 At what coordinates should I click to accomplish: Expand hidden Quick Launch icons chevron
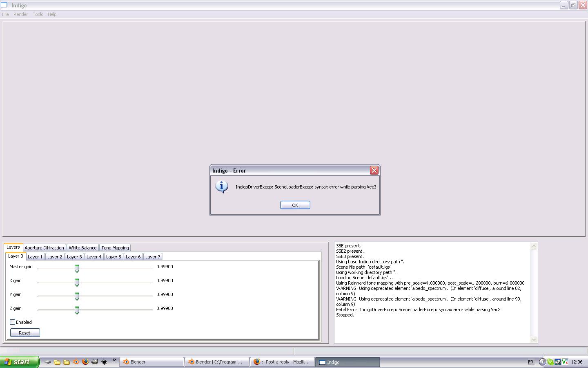click(114, 360)
